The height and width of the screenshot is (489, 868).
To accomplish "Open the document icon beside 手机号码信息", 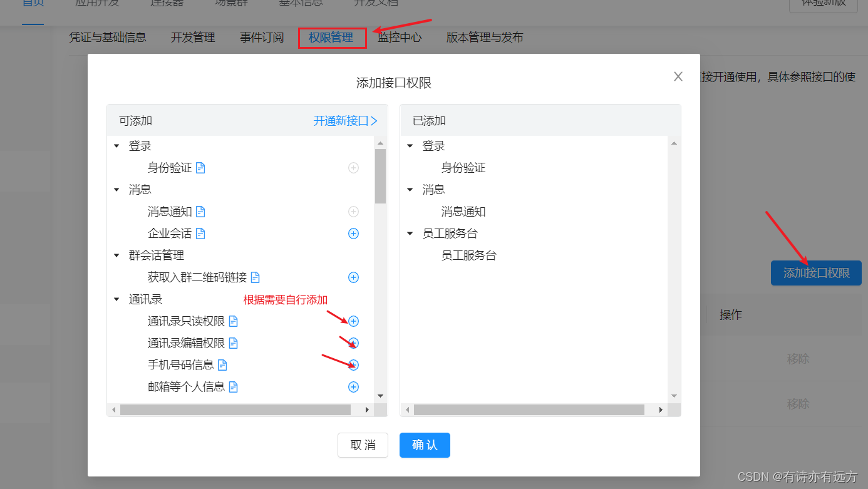I will click(222, 365).
